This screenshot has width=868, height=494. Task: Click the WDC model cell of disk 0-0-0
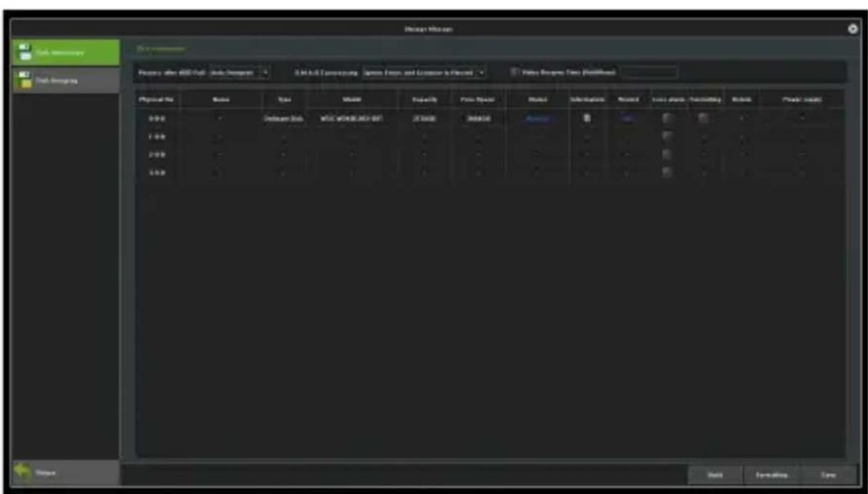[353, 119]
